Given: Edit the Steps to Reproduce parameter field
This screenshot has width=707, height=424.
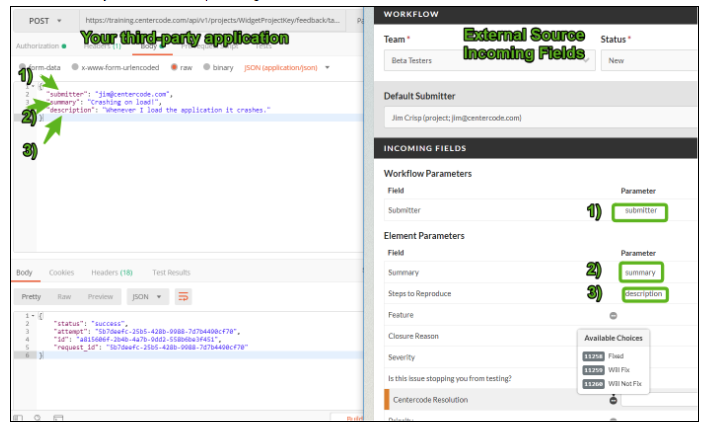Looking at the screenshot, I should tap(645, 294).
